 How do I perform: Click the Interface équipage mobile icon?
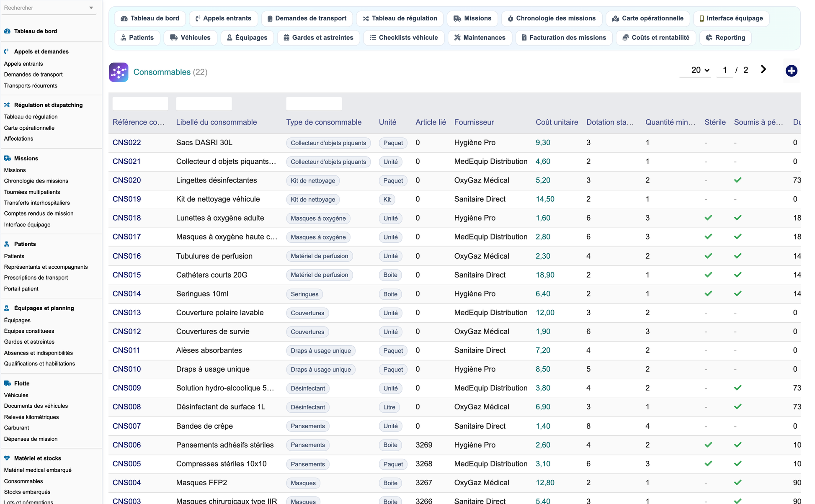pyautogui.click(x=702, y=18)
